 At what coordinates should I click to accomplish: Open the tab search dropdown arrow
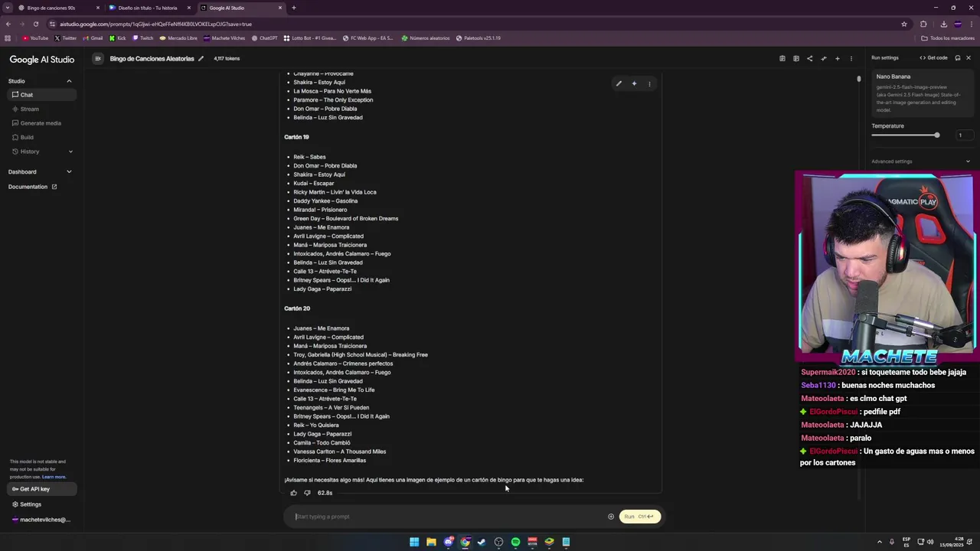[x=8, y=8]
